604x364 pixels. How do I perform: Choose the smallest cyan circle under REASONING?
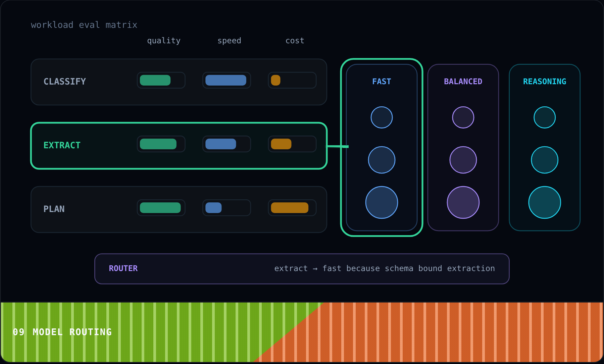545,117
